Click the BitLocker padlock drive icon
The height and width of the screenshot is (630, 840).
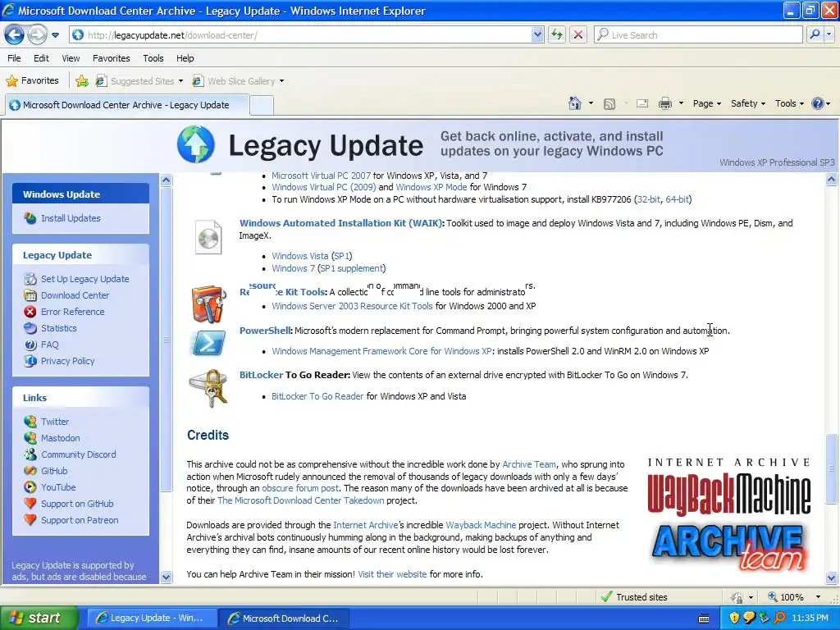point(208,388)
